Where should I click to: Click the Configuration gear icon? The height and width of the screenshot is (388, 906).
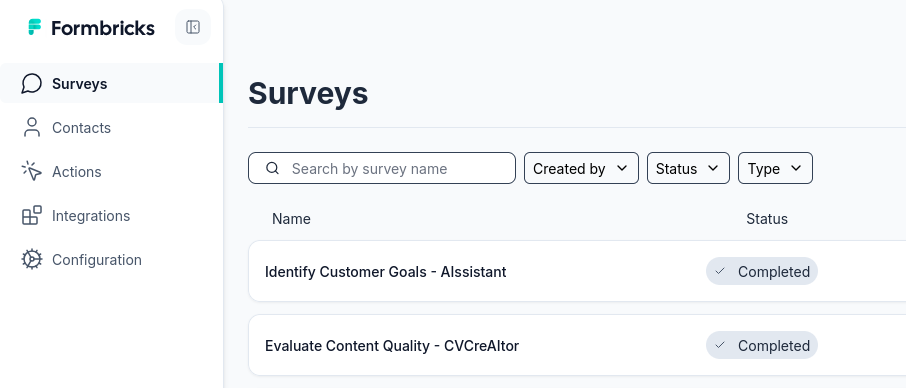pos(32,260)
